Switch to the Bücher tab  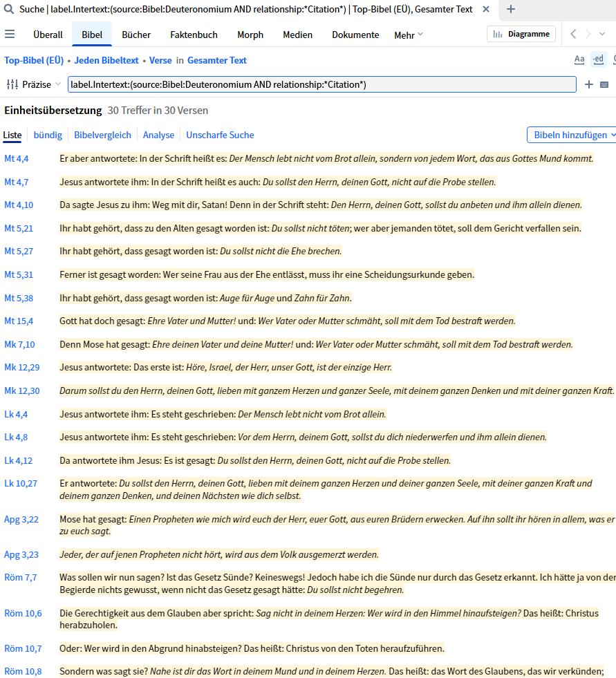136,35
